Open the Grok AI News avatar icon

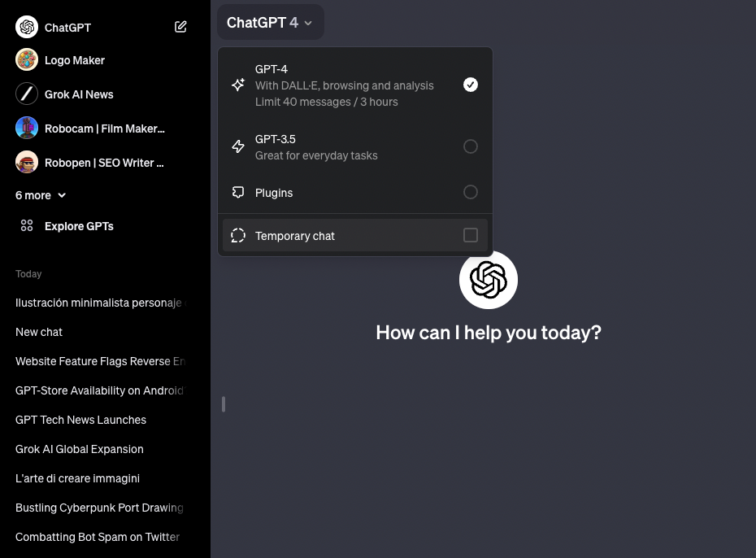point(27,94)
